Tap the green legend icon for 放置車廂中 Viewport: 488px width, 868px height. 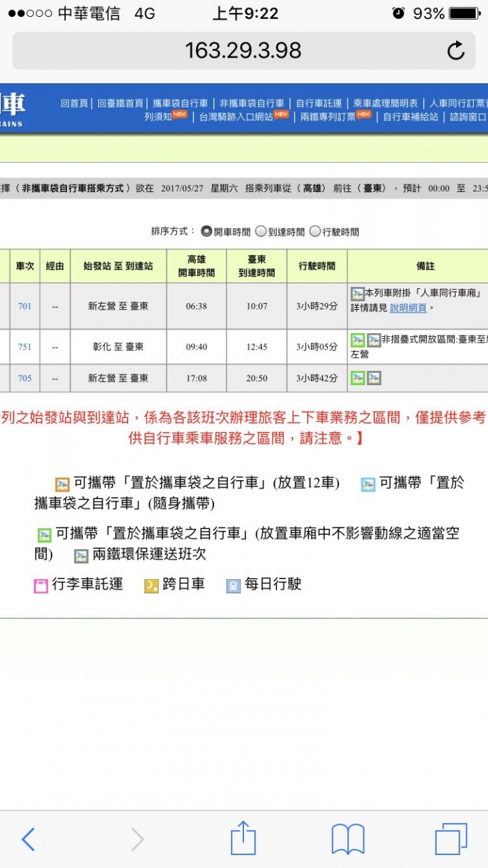pyautogui.click(x=44, y=535)
